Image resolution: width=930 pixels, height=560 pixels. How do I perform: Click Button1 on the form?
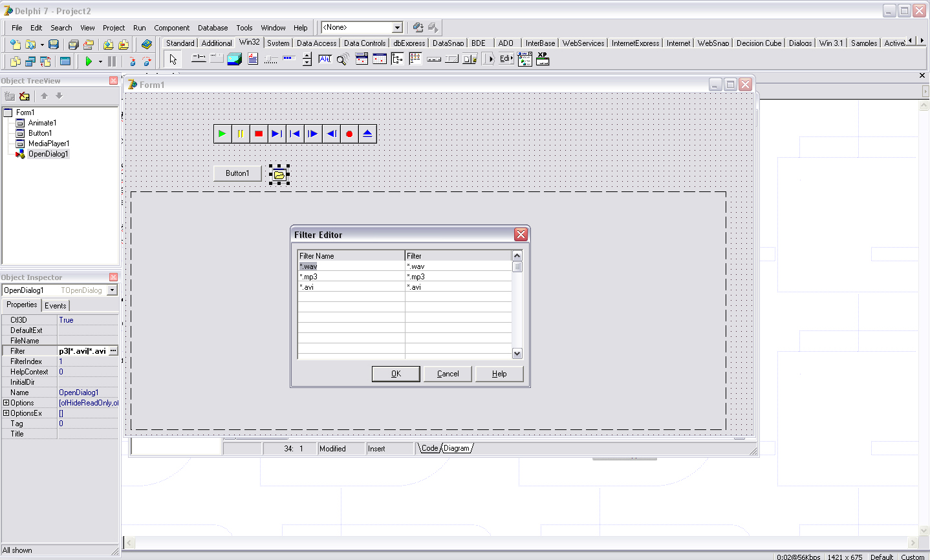[237, 173]
